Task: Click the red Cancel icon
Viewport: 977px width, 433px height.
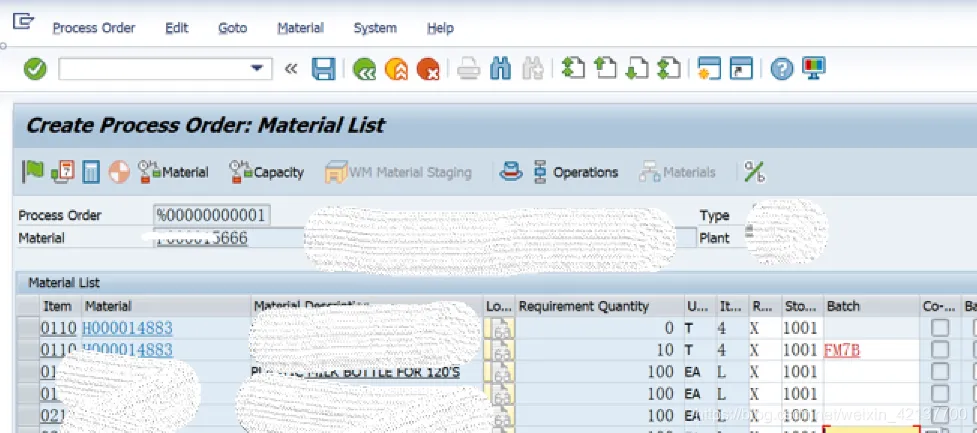Action: click(x=428, y=69)
